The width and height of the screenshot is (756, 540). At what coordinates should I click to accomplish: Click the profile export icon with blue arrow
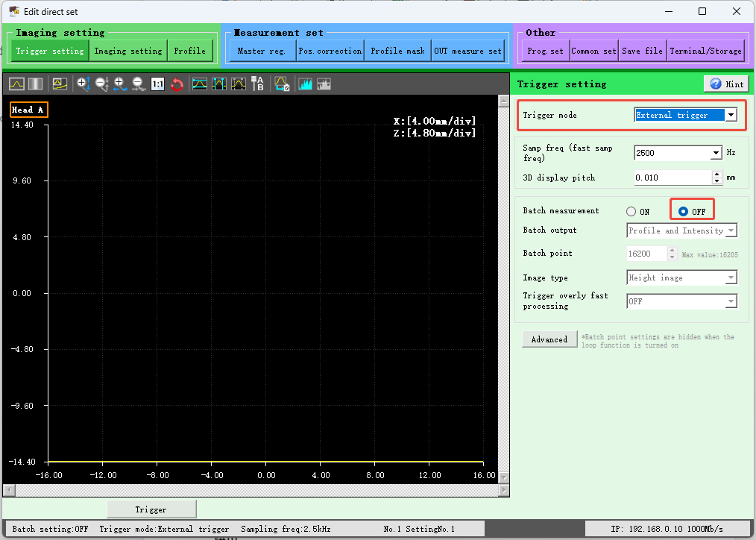coord(282,84)
